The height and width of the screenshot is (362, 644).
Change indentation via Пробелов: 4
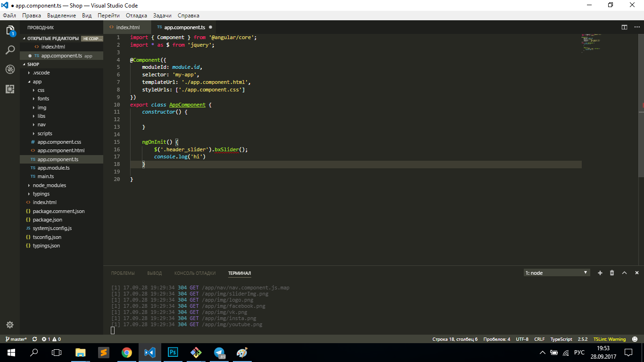click(496, 339)
